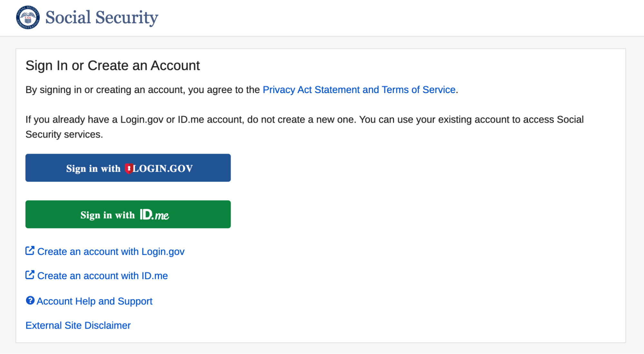Open the Privacy Act Statement and Terms of Service
The width and height of the screenshot is (644, 354).
(x=359, y=90)
